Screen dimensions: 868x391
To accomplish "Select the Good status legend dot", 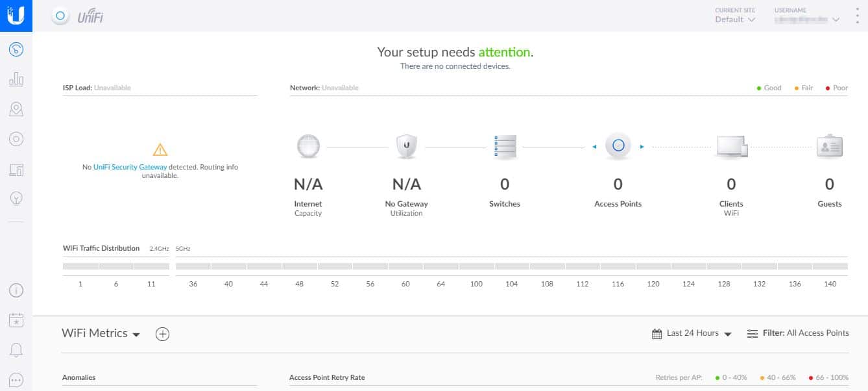I will (760, 87).
